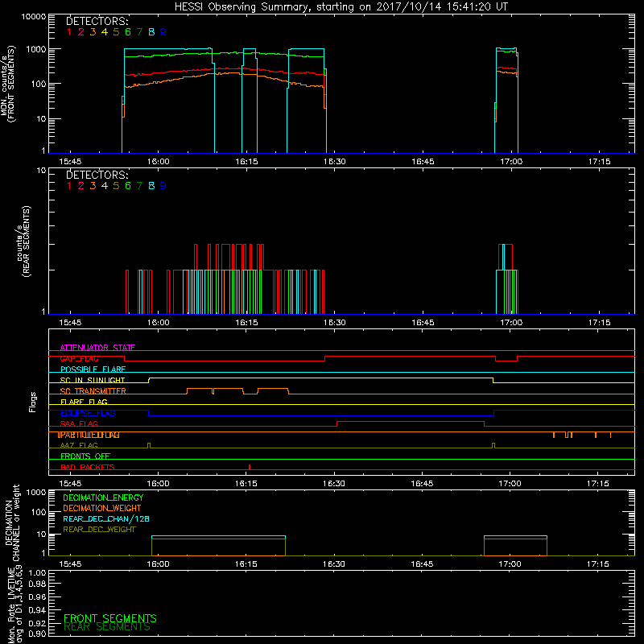644x644 pixels.
Task: Select blue detector 9 in front segments legend
Action: [163, 32]
